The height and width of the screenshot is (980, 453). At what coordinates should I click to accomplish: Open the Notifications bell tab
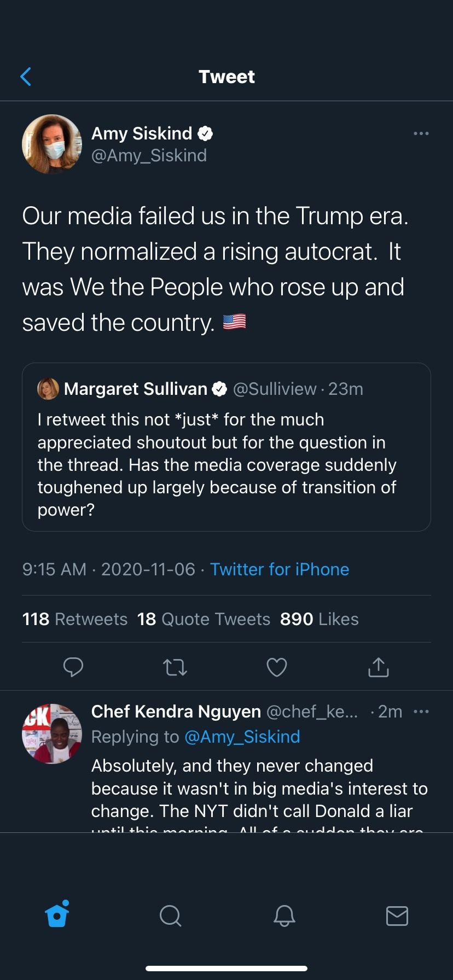pos(284,915)
